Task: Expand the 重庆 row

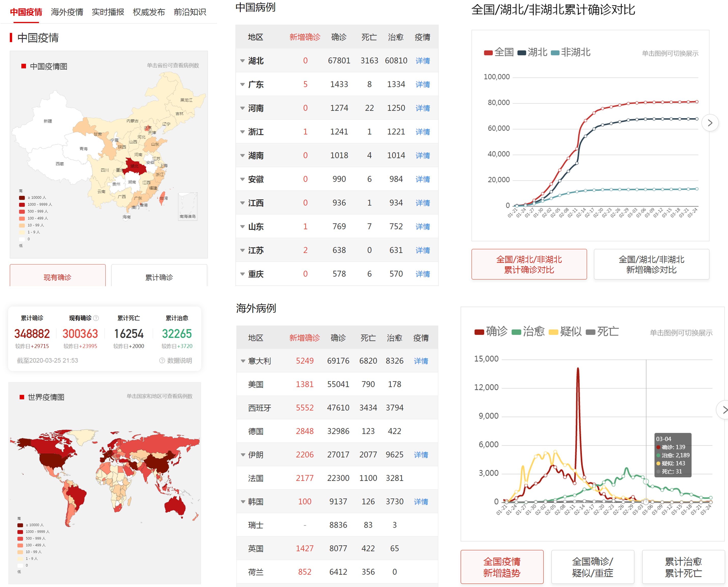Action: (242, 274)
